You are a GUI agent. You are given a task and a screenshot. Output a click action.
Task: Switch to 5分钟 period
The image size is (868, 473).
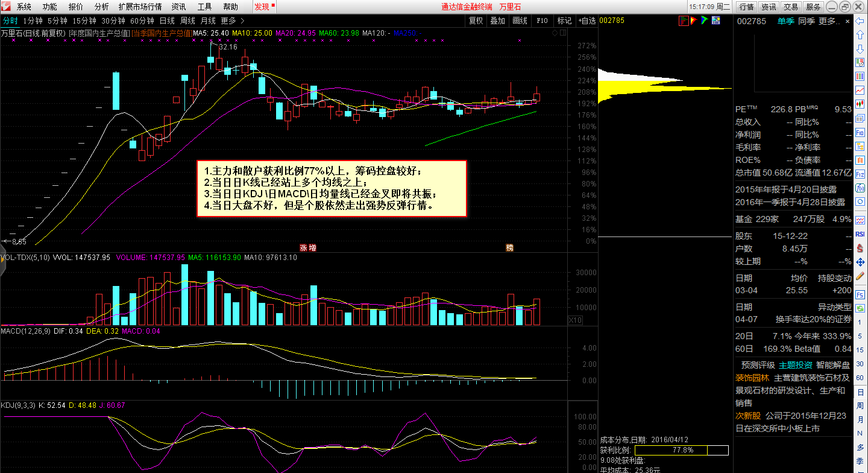(57, 21)
